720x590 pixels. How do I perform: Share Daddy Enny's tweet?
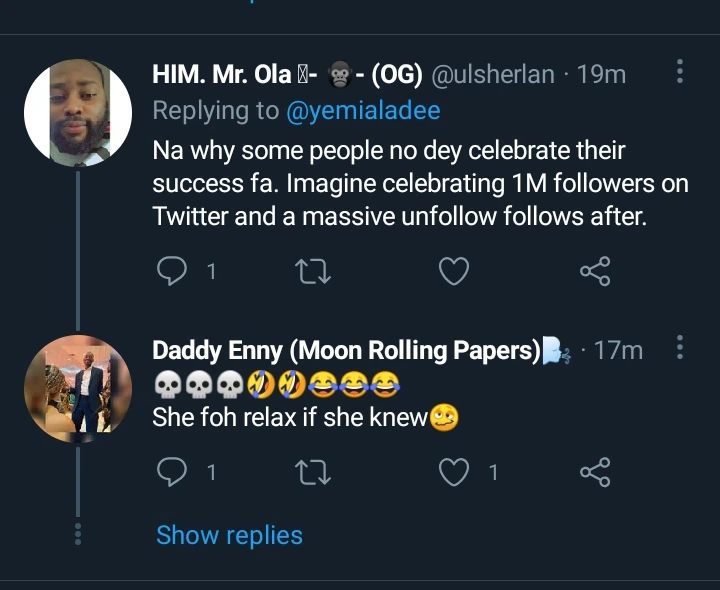click(595, 472)
